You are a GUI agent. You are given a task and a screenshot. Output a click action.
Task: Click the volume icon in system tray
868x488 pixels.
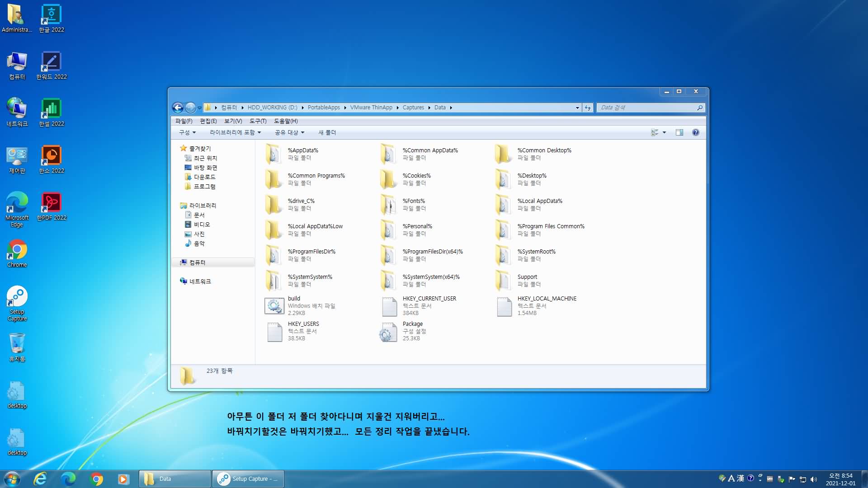pos(814,479)
